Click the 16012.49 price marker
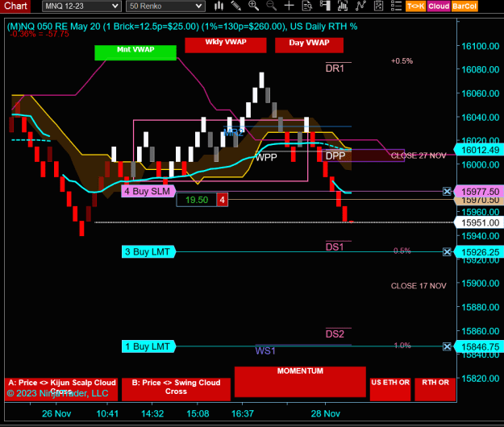 (x=478, y=150)
